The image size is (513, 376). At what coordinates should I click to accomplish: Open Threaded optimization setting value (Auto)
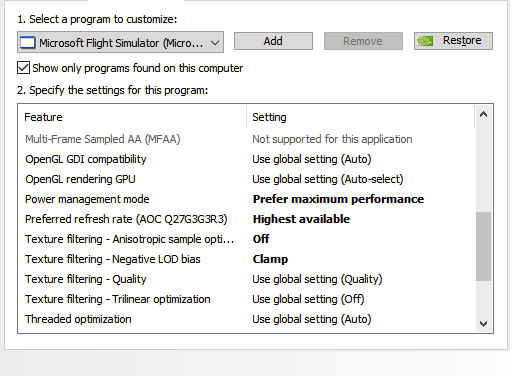[312, 319]
